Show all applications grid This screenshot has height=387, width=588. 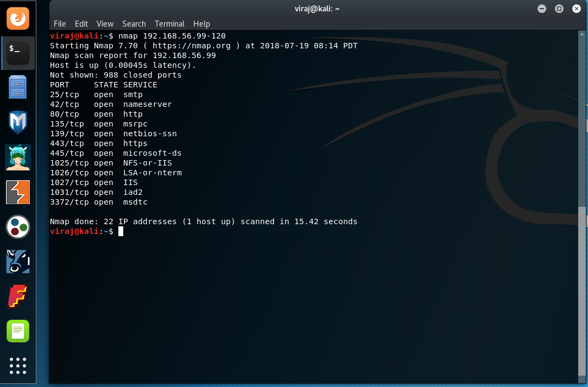coord(18,366)
